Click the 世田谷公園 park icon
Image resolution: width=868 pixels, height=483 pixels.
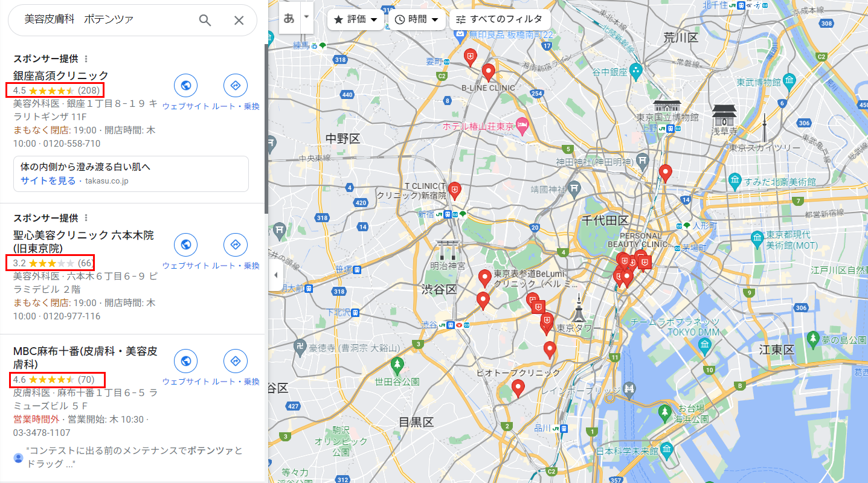click(397, 365)
